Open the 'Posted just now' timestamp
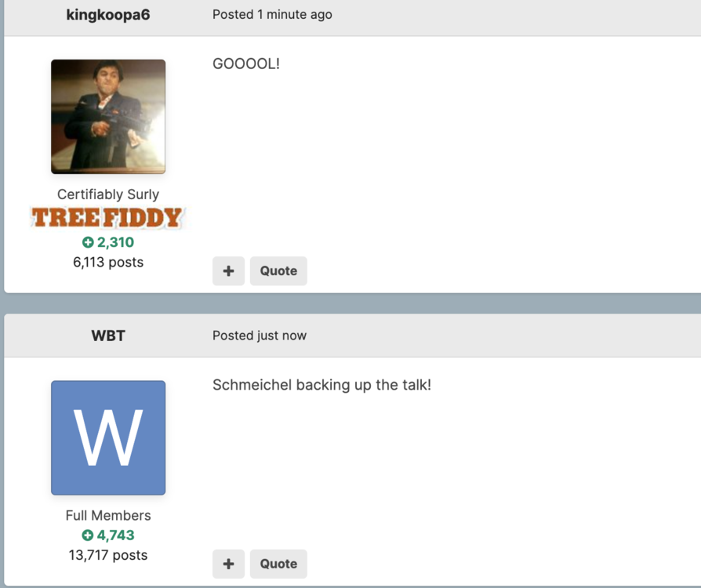Screen dimensions: 701x588 tap(260, 336)
